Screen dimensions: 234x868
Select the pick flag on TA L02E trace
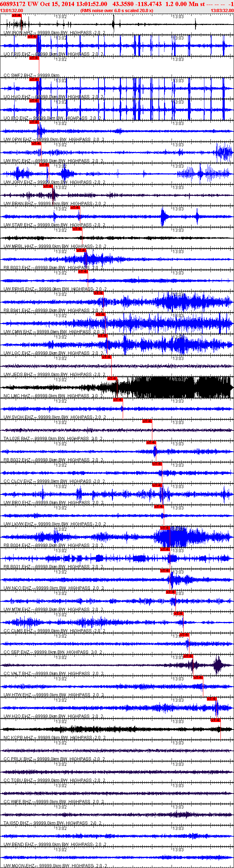pos(147,421)
